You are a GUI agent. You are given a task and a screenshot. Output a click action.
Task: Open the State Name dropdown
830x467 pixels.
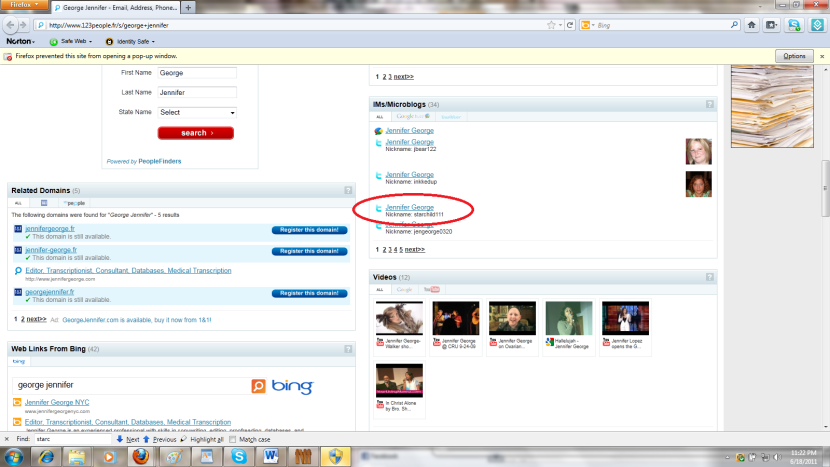[x=197, y=112]
